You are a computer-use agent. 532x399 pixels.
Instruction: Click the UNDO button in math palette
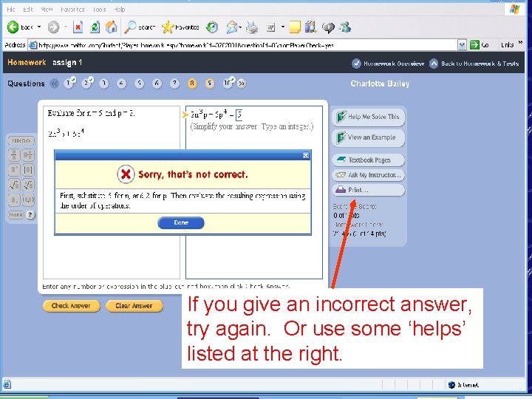tap(21, 141)
